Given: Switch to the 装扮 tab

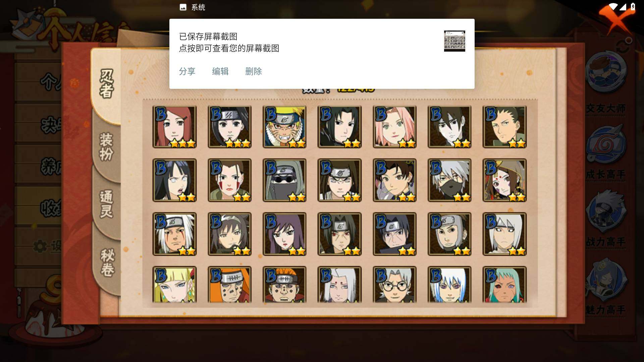Looking at the screenshot, I should [x=106, y=147].
